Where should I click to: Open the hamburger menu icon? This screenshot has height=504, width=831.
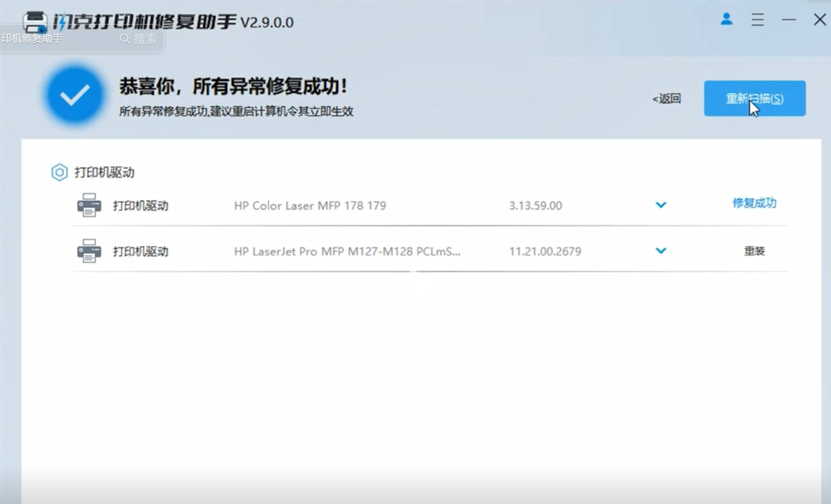757,20
